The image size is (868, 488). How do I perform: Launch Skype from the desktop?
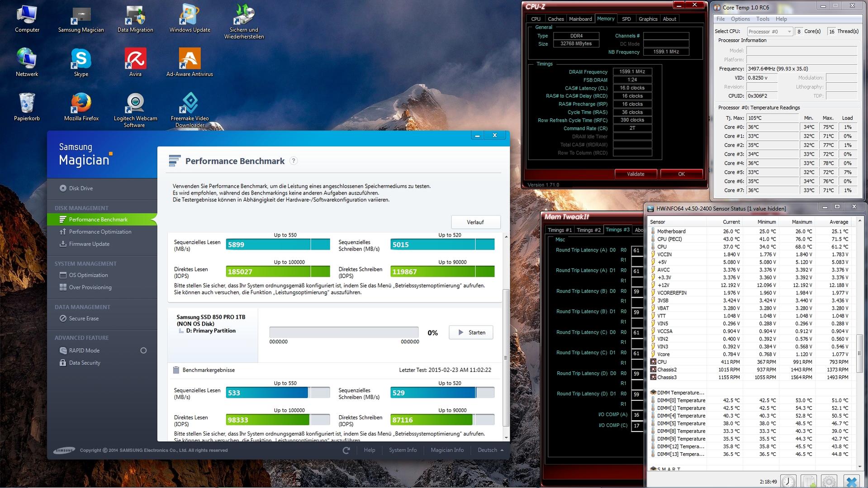click(x=81, y=62)
